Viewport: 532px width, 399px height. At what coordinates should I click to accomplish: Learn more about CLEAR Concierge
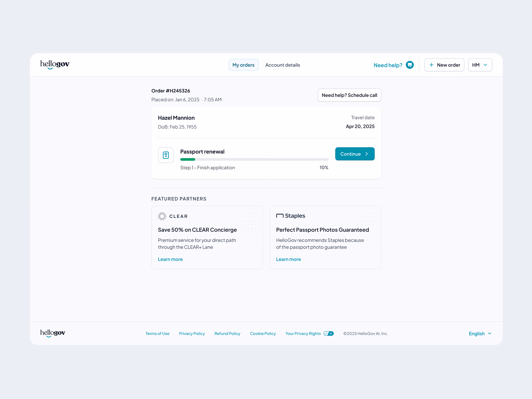click(170, 259)
